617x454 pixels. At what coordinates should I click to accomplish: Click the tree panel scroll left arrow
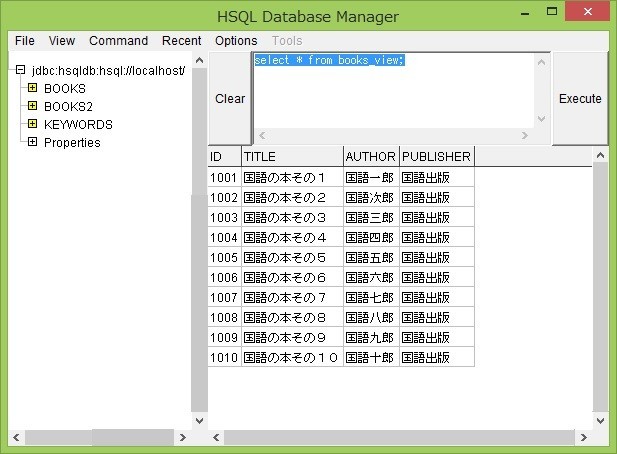point(16,437)
